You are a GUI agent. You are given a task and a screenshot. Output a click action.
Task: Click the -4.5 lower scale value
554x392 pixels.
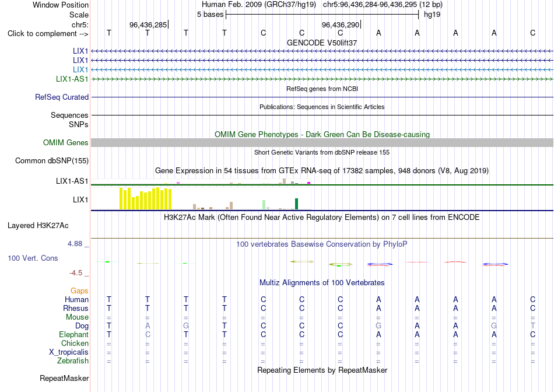(x=76, y=273)
